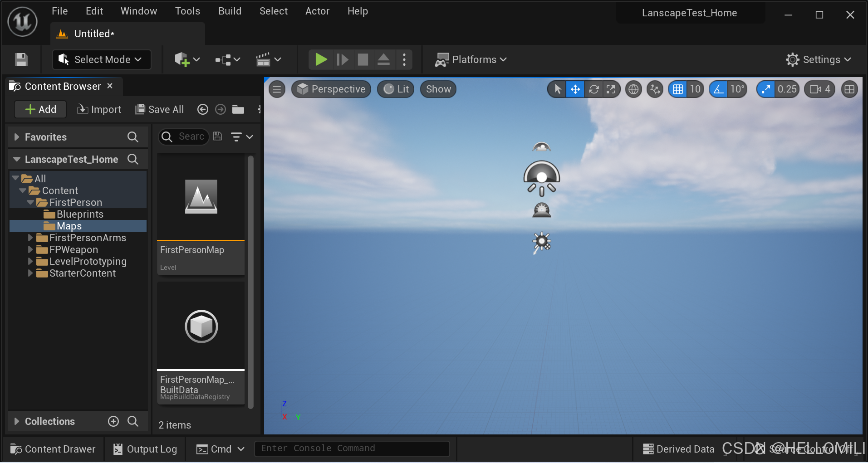Open the Tools menu
Image resolution: width=868 pixels, height=463 pixels.
point(187,11)
